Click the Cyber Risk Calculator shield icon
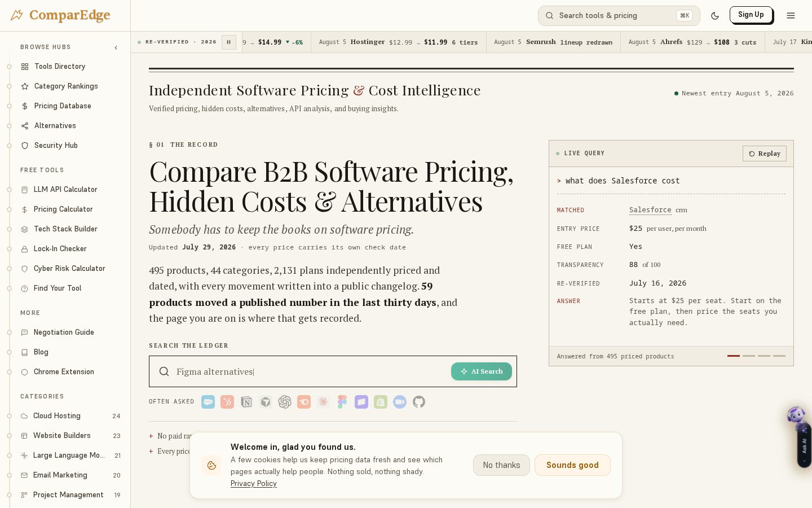This screenshot has height=508, width=812. 24,269
